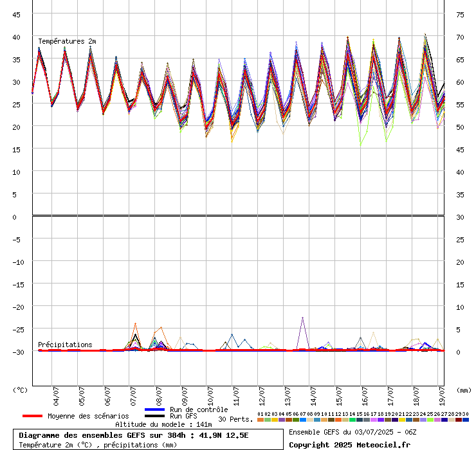Image resolution: width=476 pixels, height=450 pixels.
Task: Click the 'Copyright 2025 Meteociel.fr' text
Action: [350, 445]
